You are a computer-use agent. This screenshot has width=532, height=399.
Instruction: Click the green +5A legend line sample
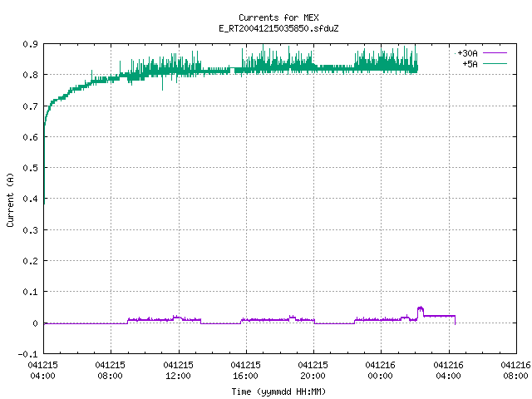point(495,63)
